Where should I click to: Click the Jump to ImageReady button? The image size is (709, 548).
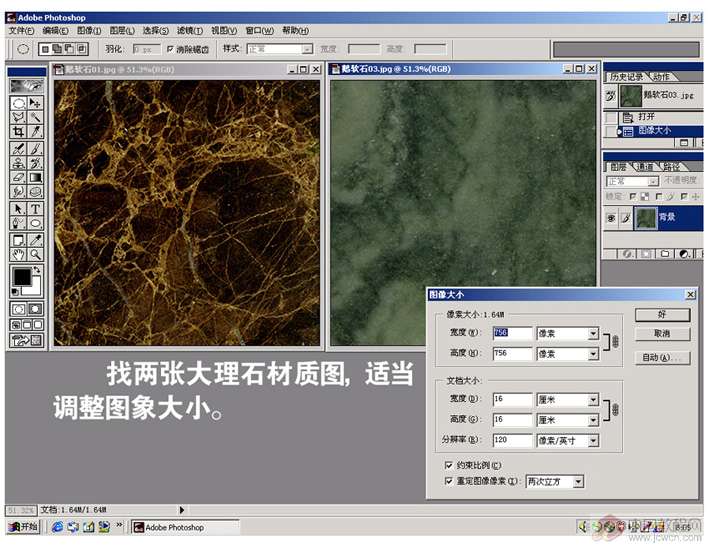coord(27,340)
